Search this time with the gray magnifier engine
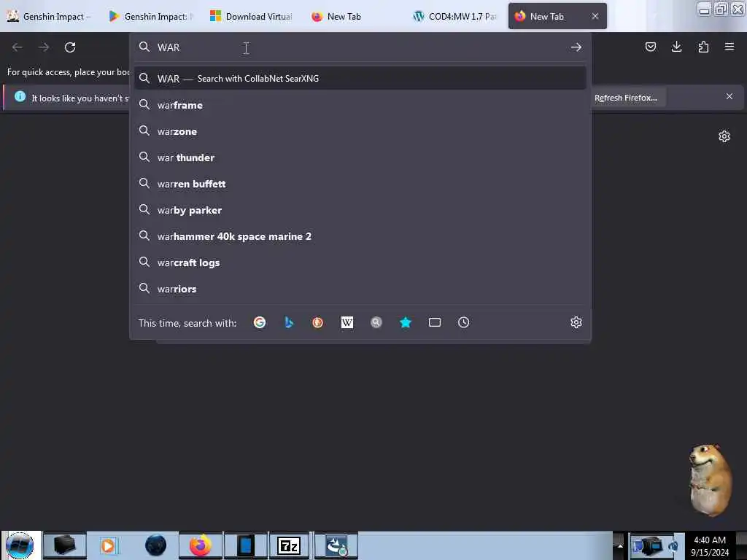This screenshot has width=747, height=560. [x=376, y=323]
